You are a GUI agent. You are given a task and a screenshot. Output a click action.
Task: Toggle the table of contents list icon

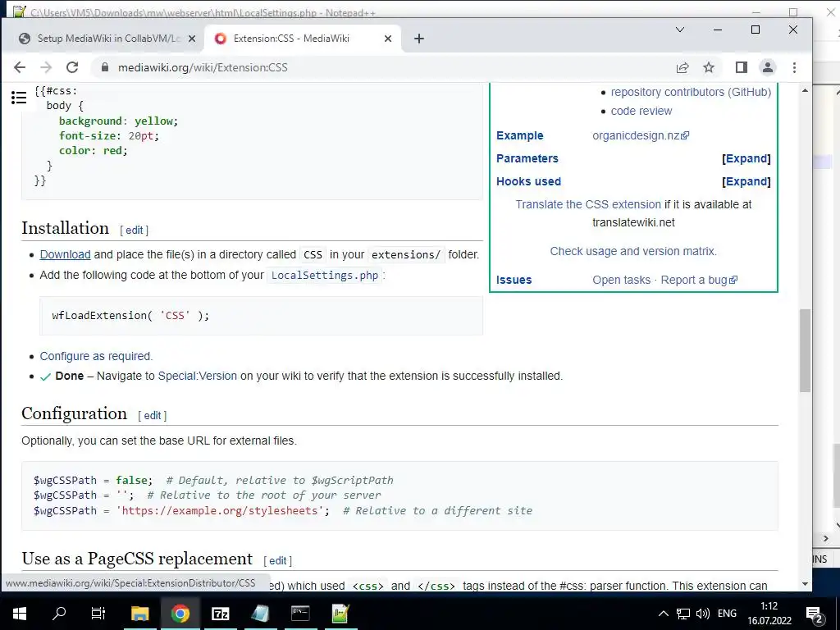tap(19, 98)
